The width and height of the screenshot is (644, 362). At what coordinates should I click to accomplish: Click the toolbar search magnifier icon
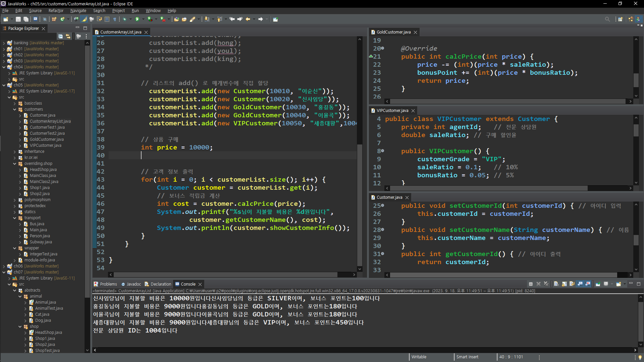point(607,19)
